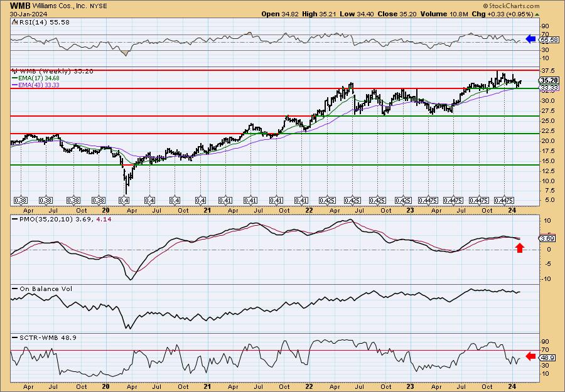Click the Open 34.82 value
565x392 pixels.
click(x=279, y=14)
